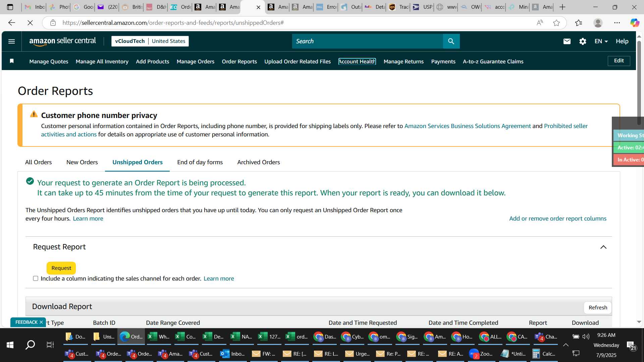Viewport: 644px width, 362px height.
Task: Click the search magnifier button
Action: (451, 41)
